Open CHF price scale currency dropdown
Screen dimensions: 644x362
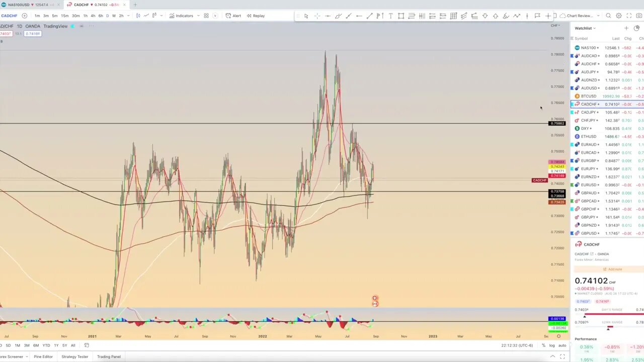pyautogui.click(x=555, y=25)
